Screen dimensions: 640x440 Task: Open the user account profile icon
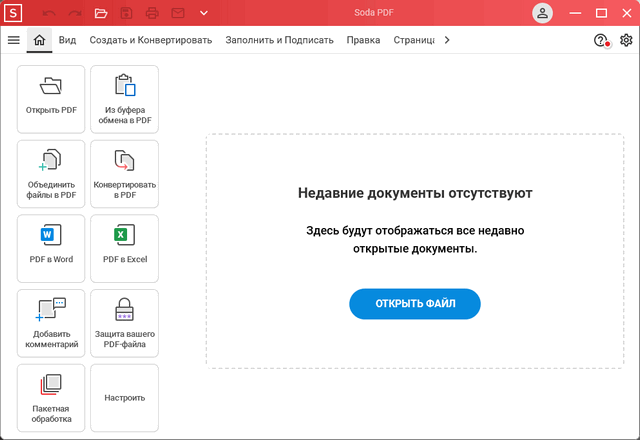542,13
